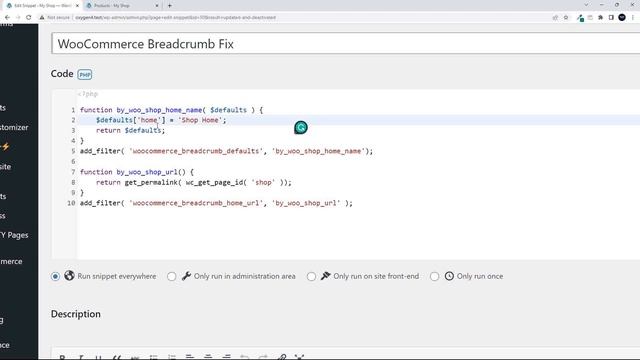Open the dark profile avatar menu
The width and height of the screenshot is (640, 360).
click(x=622, y=18)
